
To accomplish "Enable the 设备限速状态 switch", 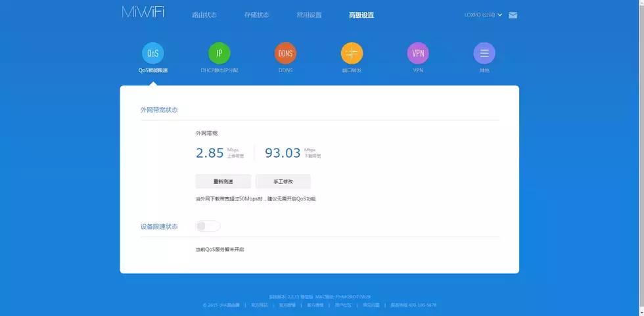I will pyautogui.click(x=208, y=226).
